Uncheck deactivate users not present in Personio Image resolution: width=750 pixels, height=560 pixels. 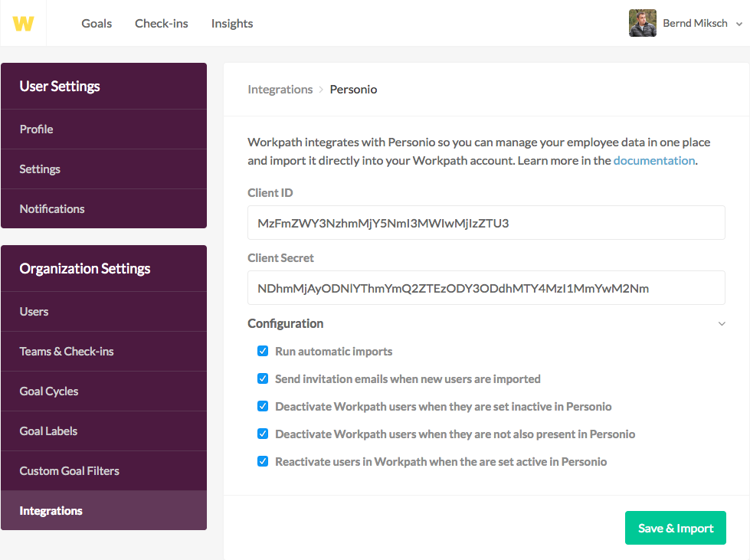coord(263,434)
